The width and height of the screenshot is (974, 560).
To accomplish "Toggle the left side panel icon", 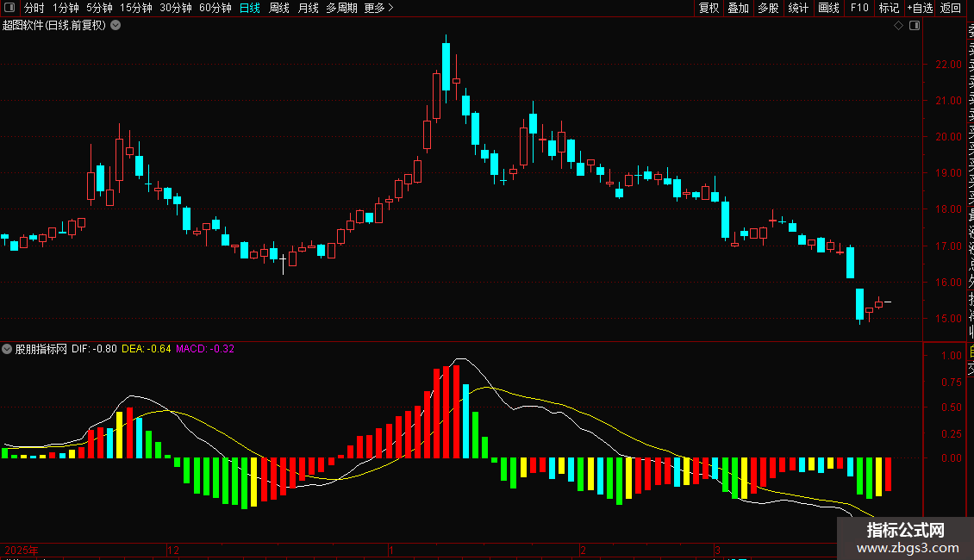I will point(9,8).
